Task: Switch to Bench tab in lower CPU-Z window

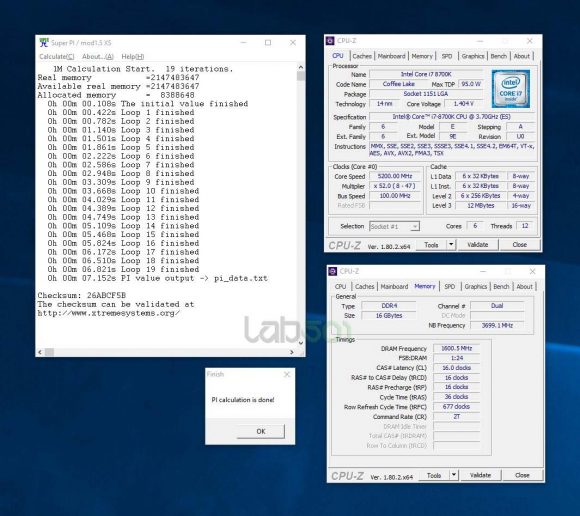Action: (x=501, y=286)
